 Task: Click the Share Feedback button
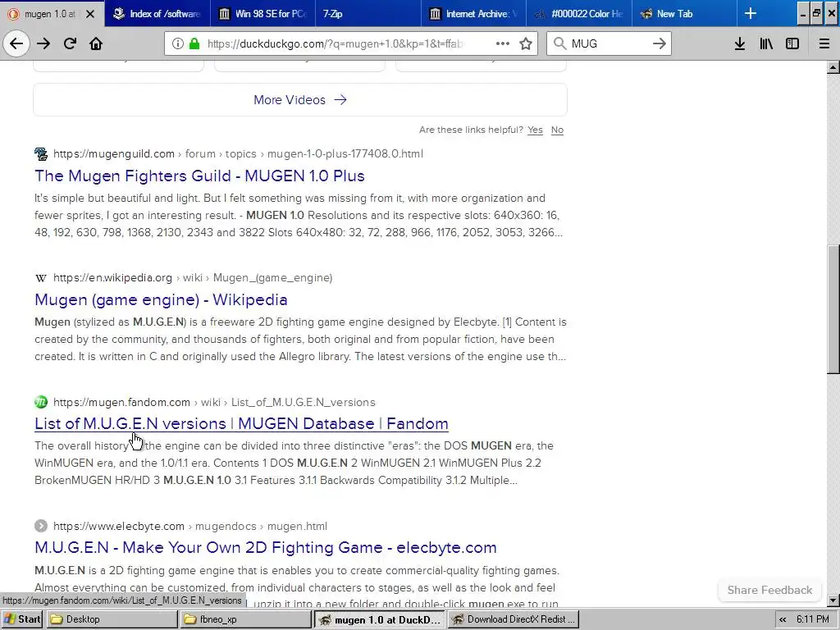[769, 590]
